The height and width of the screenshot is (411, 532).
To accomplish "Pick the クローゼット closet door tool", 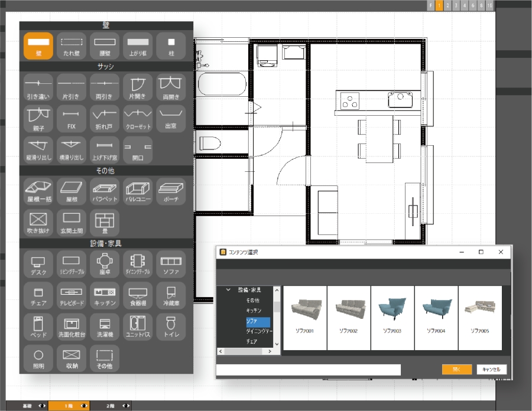I will point(138,118).
